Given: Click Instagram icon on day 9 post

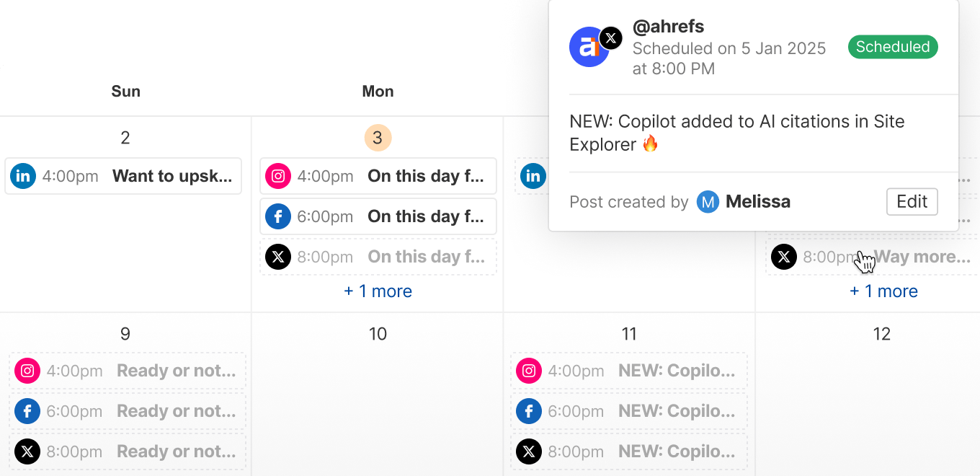Looking at the screenshot, I should tap(27, 371).
